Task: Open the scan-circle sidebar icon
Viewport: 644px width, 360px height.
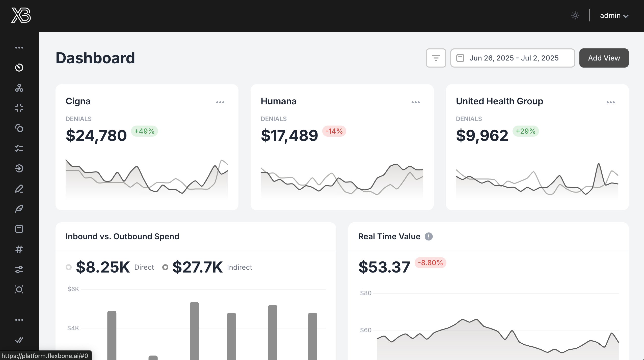Action: (19, 289)
